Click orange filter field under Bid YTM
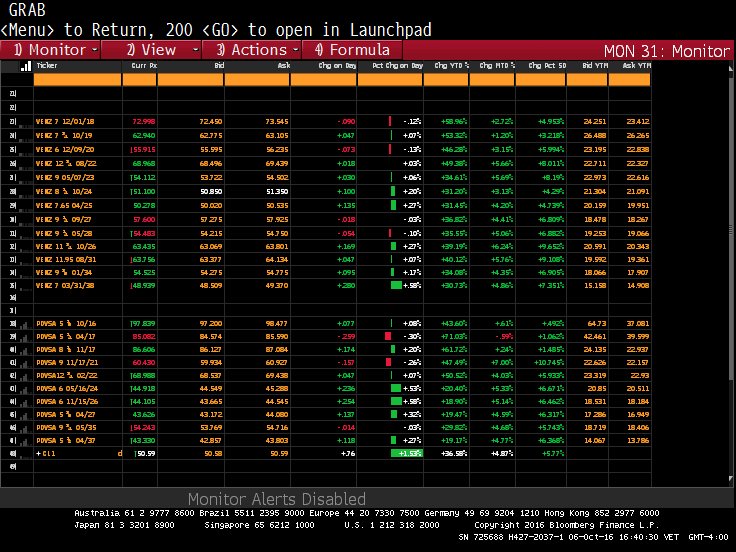 (x=587, y=79)
